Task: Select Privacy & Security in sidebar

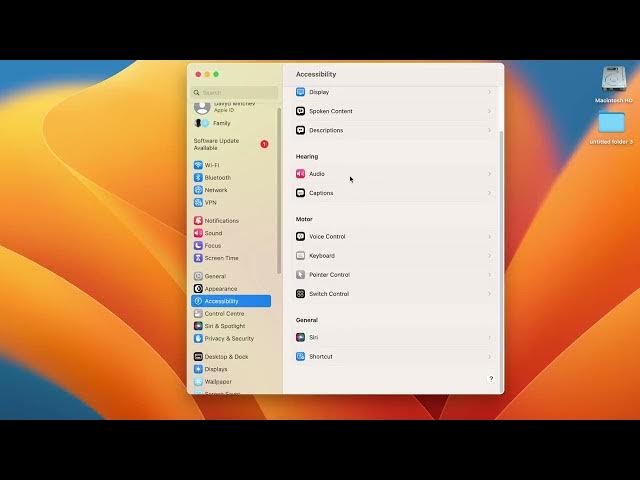Action: pyautogui.click(x=229, y=339)
